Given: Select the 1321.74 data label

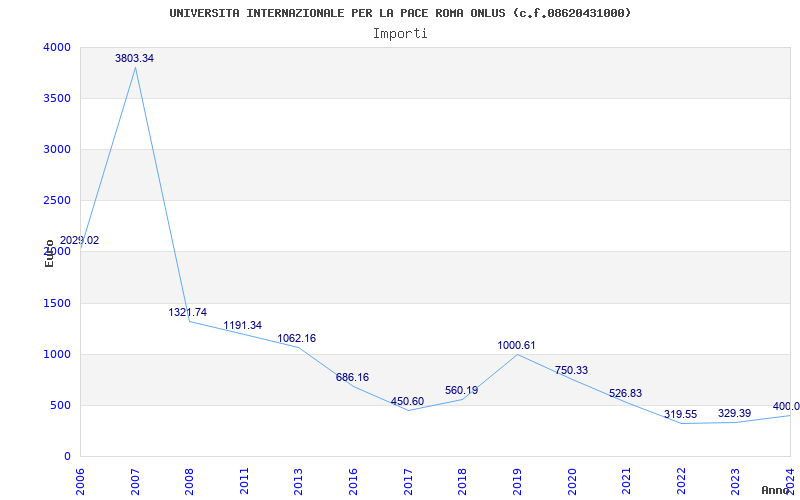Looking at the screenshot, I should click(188, 312).
